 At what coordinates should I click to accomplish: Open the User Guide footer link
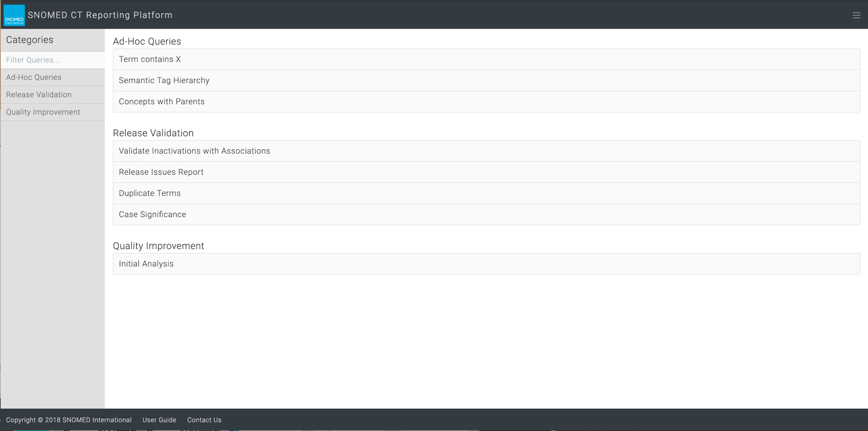(159, 420)
